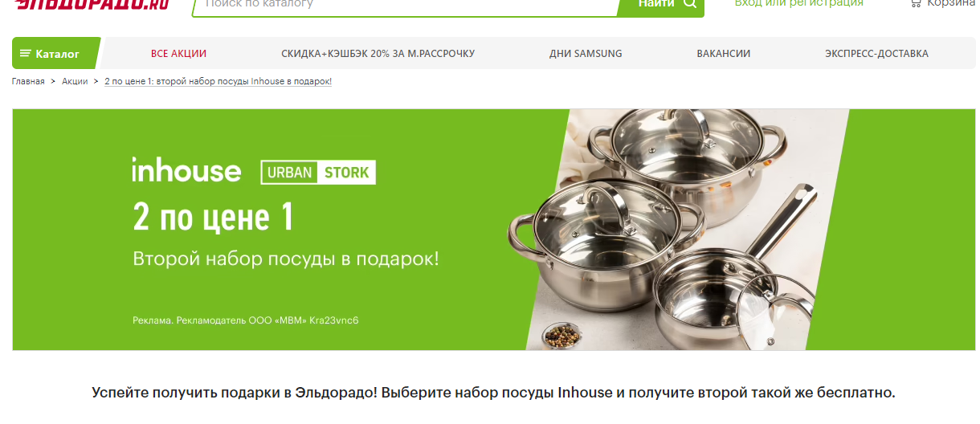Image resolution: width=980 pixels, height=424 pixels.
Task: Open the Корзина text link
Action: pyautogui.click(x=950, y=4)
